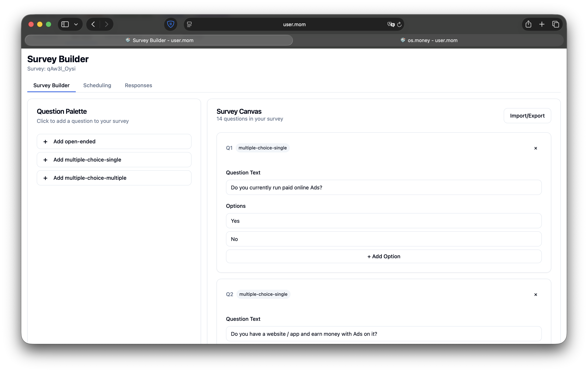Switch to the Responses tab
588x372 pixels.
pyautogui.click(x=138, y=85)
